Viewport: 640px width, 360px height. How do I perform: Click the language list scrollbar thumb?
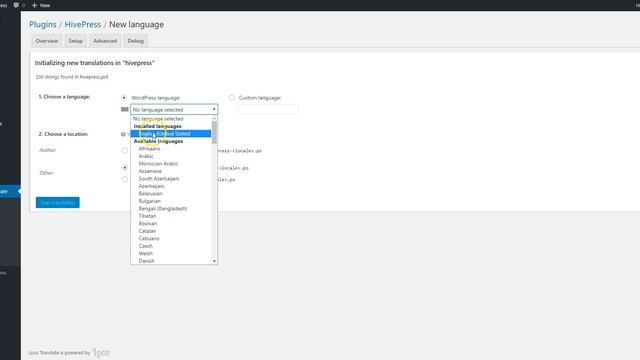(214, 133)
